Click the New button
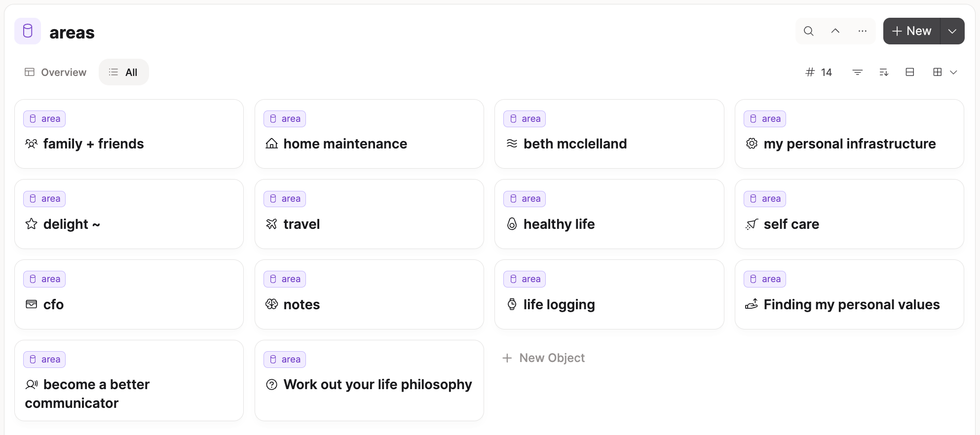 click(x=912, y=31)
